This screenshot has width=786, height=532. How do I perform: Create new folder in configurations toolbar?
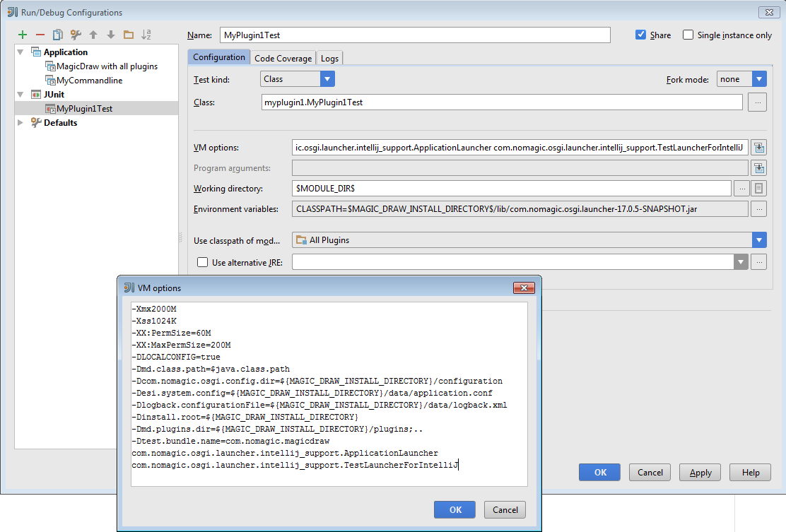pyautogui.click(x=128, y=35)
